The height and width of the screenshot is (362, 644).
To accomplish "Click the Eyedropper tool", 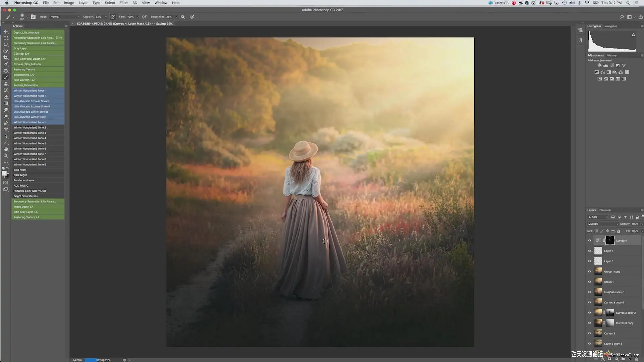I will click(x=6, y=64).
